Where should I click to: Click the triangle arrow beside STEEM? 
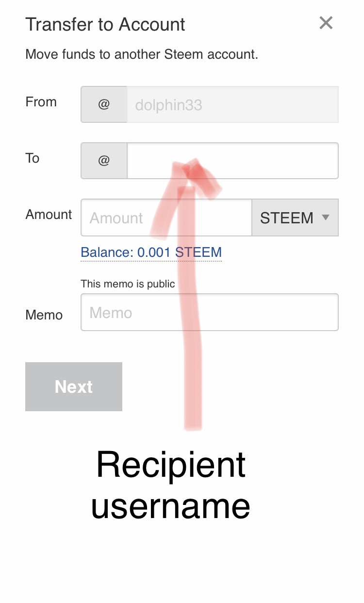coord(326,217)
